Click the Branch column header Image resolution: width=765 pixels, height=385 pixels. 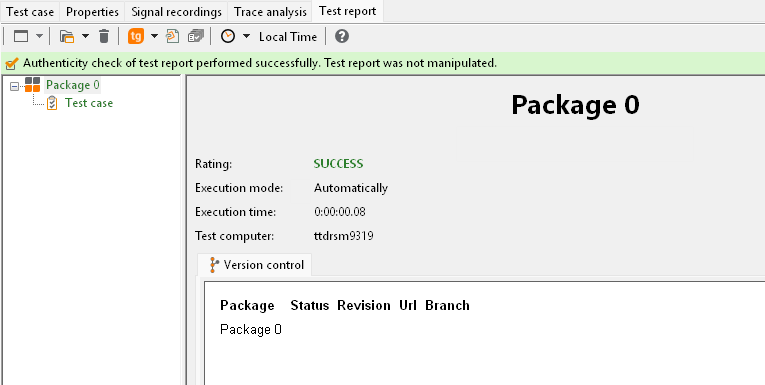pos(447,305)
